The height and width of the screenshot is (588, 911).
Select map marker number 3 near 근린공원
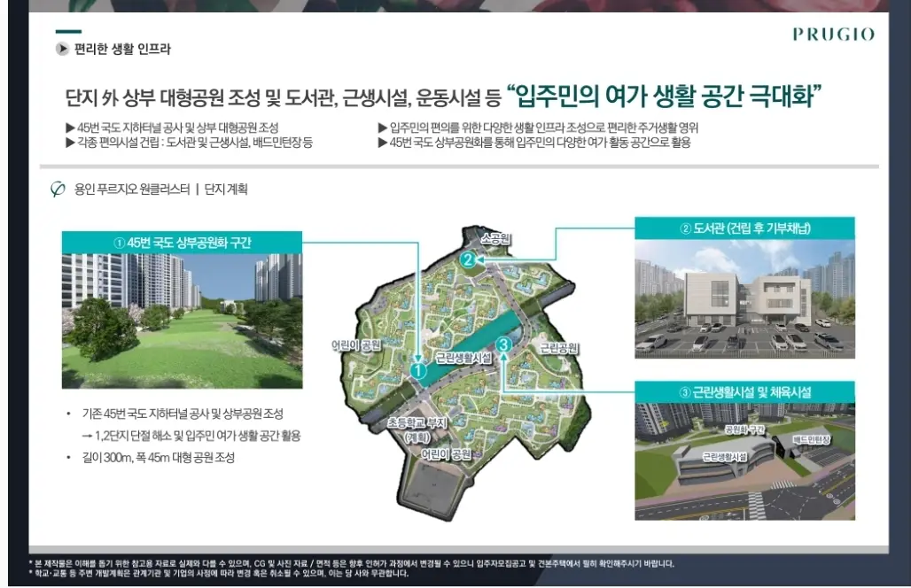pyautogui.click(x=503, y=344)
